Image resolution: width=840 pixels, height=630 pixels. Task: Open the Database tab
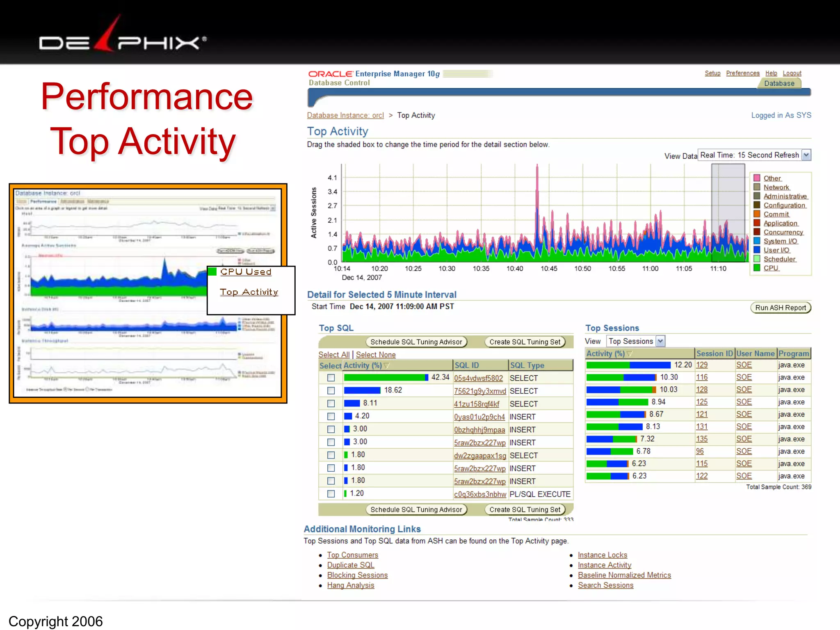779,83
